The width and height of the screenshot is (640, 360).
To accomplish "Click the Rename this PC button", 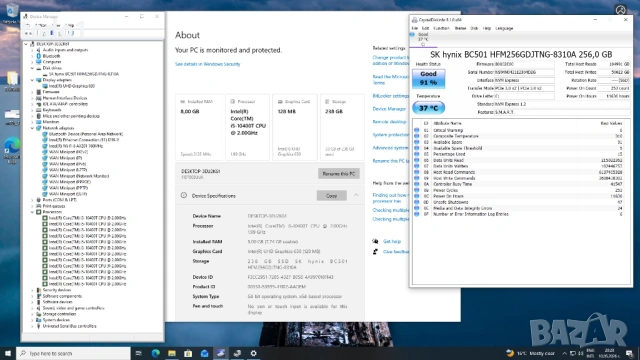I will pyautogui.click(x=339, y=173).
